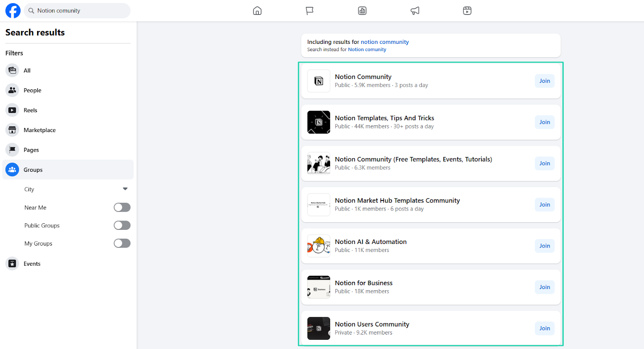
Task: Open 'Notion Templates, Tips And Tricks' title
Action: click(384, 118)
